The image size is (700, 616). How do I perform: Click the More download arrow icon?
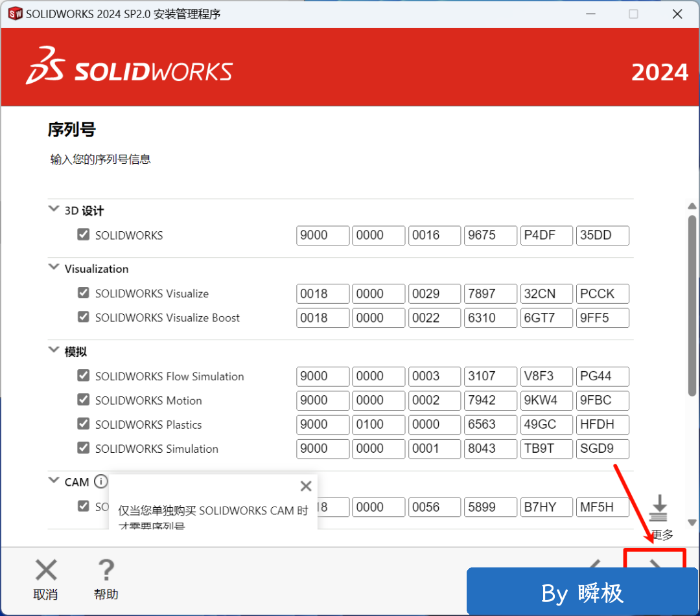coord(659,508)
